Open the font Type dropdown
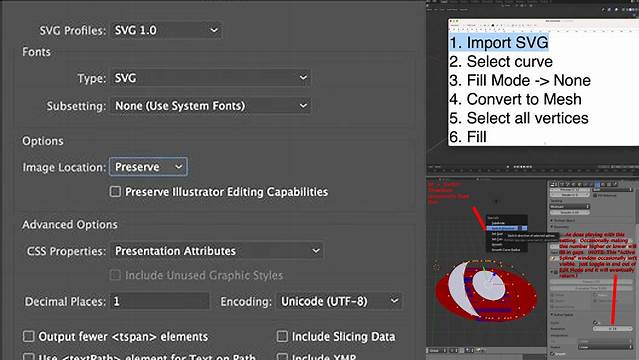The image size is (639, 360). click(210, 78)
